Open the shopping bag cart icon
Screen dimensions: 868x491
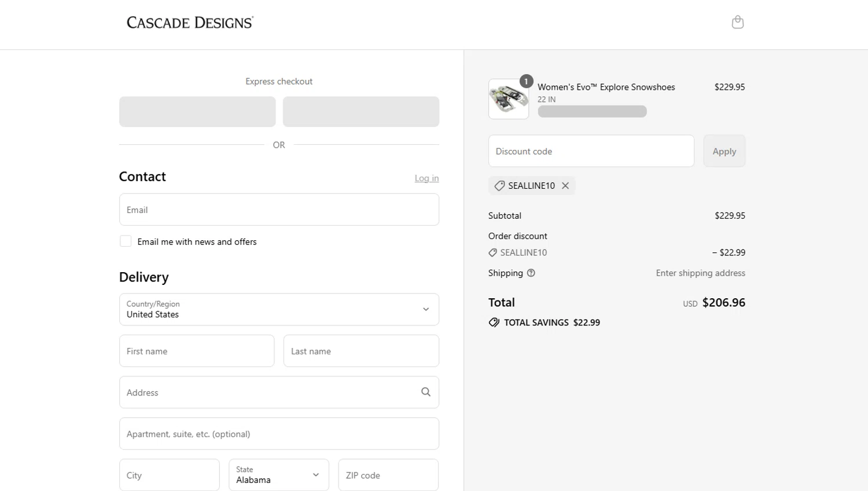737,22
